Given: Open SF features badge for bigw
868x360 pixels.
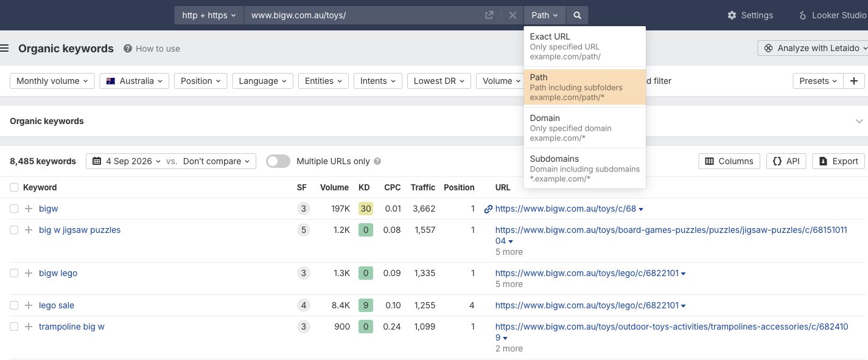Looking at the screenshot, I should (303, 209).
